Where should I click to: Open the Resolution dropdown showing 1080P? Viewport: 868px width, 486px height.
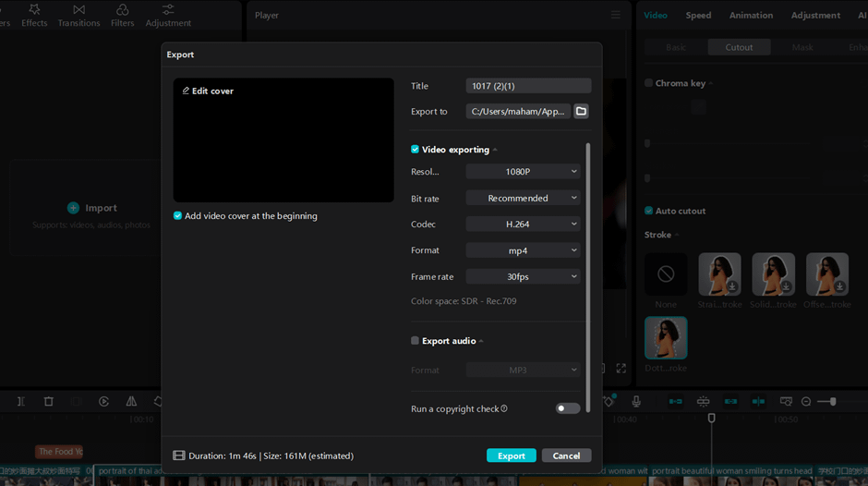pyautogui.click(x=523, y=172)
